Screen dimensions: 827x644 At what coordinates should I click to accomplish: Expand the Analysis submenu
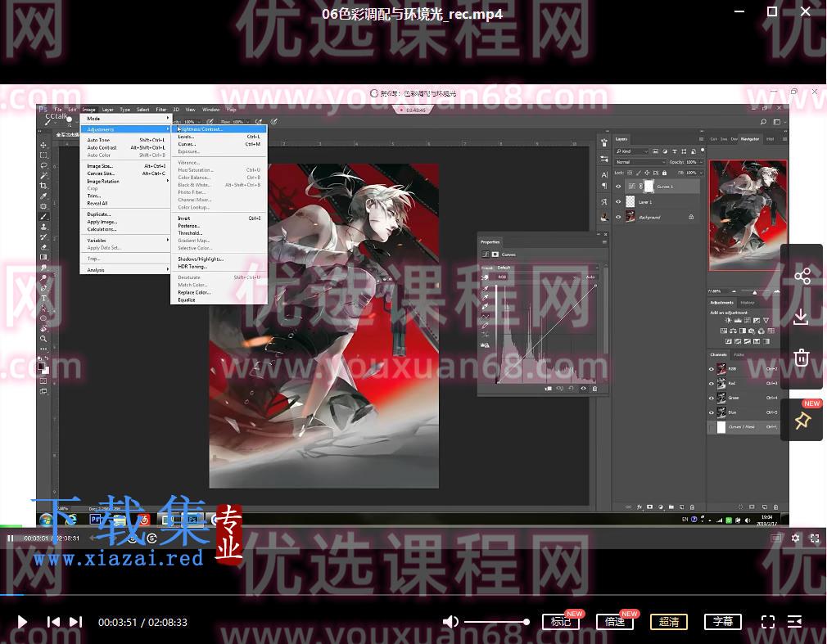coord(126,270)
